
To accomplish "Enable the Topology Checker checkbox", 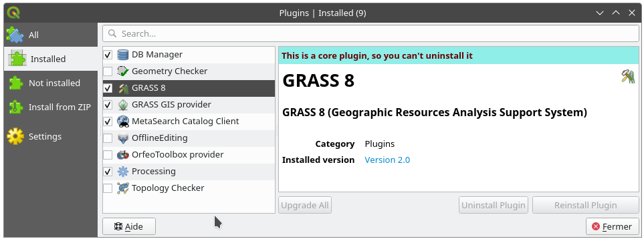I will point(108,188).
